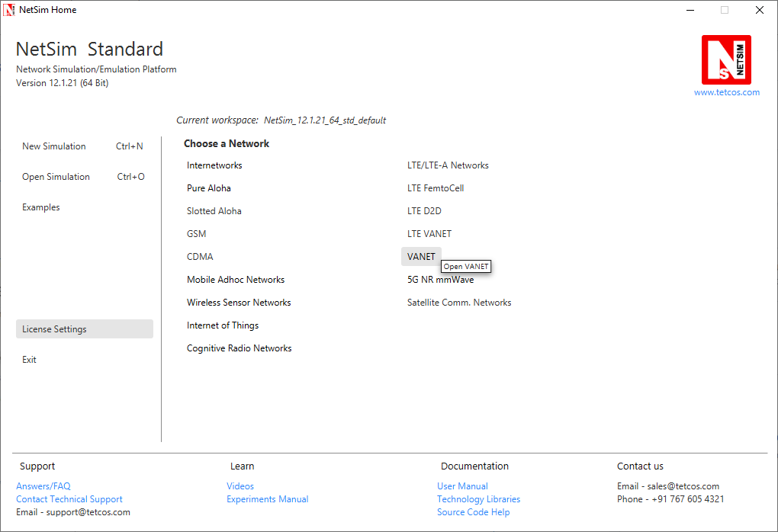The width and height of the screenshot is (778, 532).
Task: Click the support@tetcos.com email text
Action: (88, 511)
